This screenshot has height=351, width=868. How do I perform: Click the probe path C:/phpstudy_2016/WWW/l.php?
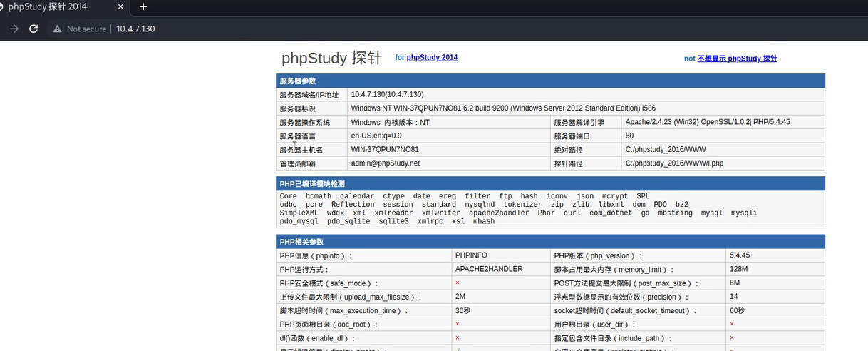674,163
